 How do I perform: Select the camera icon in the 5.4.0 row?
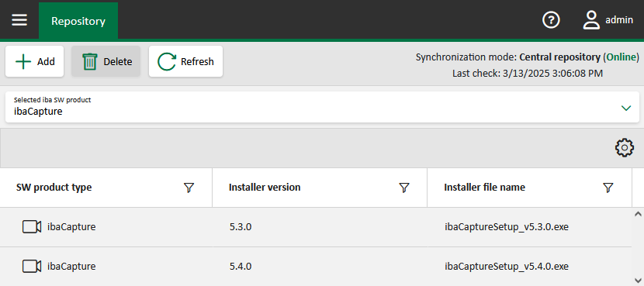click(x=32, y=267)
